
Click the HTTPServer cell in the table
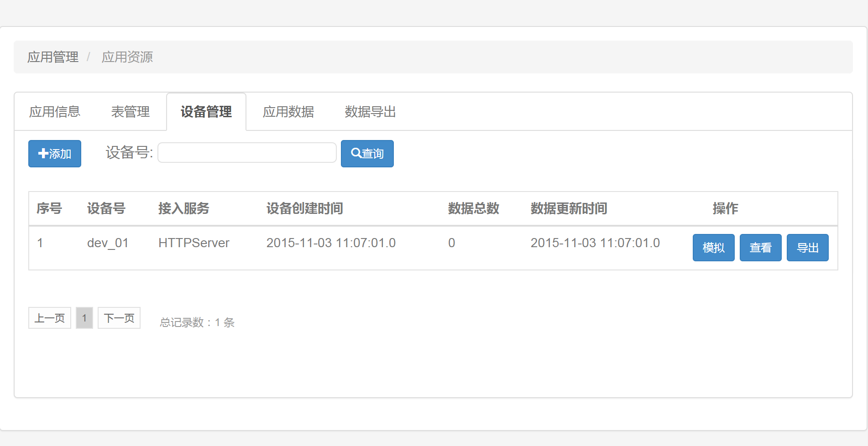point(194,243)
